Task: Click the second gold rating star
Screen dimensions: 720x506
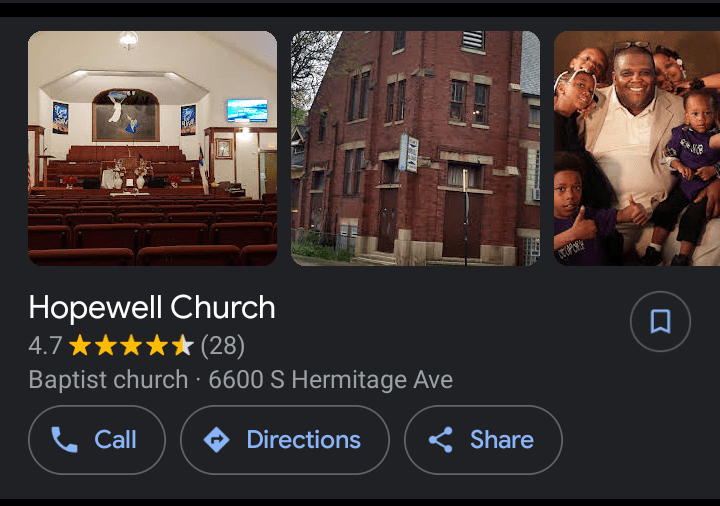Action: (106, 345)
